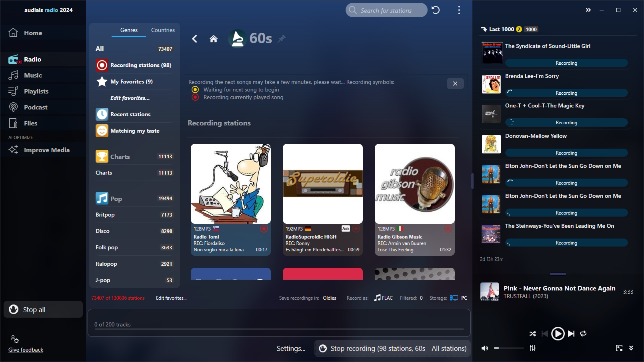Go to radio home via house icon
This screenshot has height=362, width=644.
tap(214, 39)
